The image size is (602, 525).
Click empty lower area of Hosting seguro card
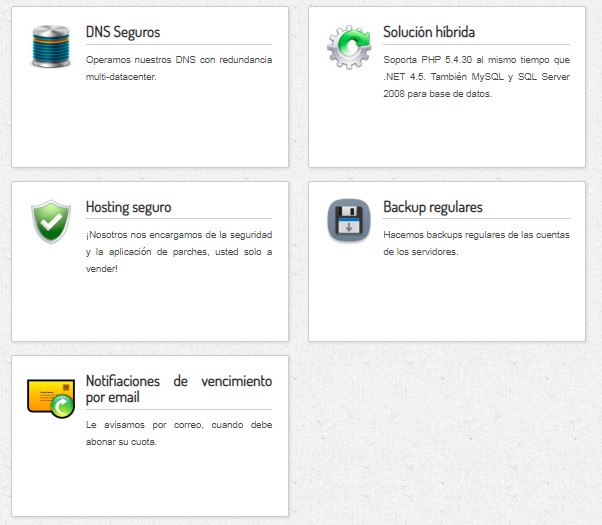click(x=150, y=310)
